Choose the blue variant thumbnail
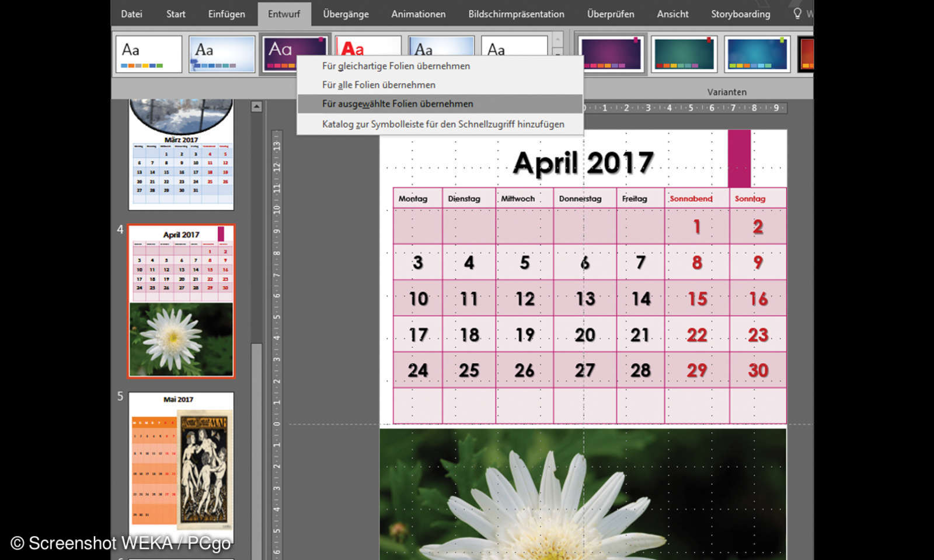The height and width of the screenshot is (560, 934). coord(757,54)
